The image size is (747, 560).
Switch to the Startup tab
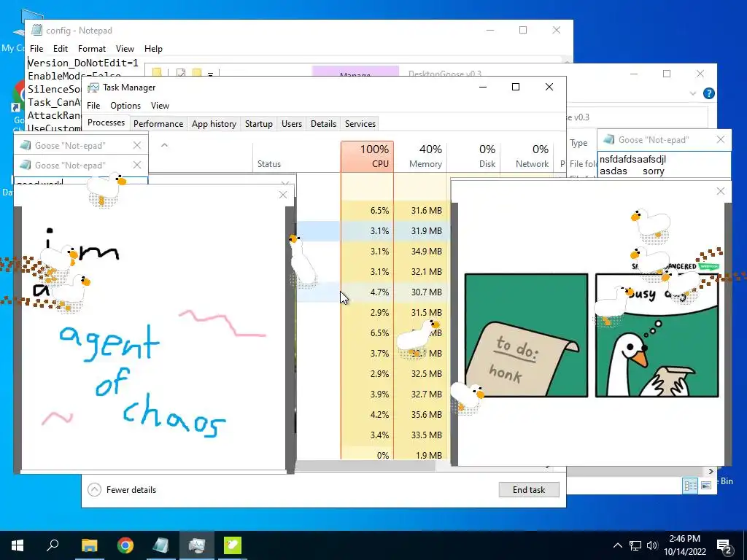coord(259,124)
